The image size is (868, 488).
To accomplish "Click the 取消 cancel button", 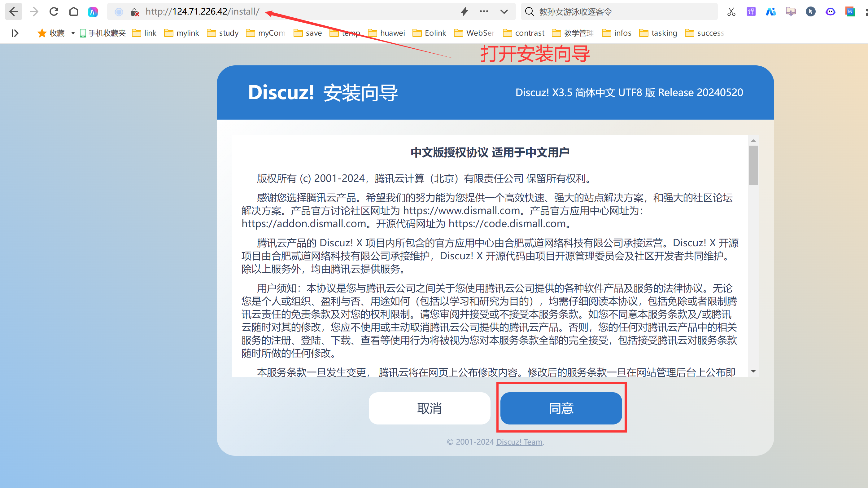I will click(x=429, y=408).
